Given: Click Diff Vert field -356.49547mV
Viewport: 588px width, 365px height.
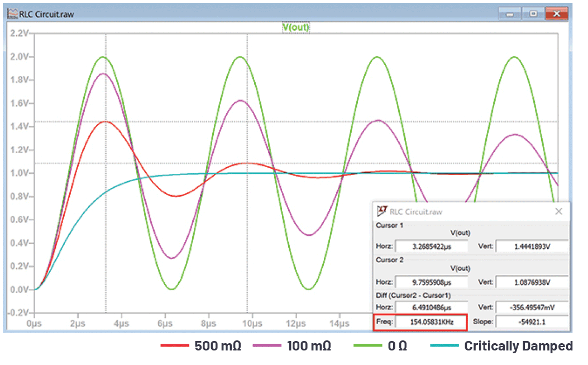Looking at the screenshot, I should [x=532, y=307].
